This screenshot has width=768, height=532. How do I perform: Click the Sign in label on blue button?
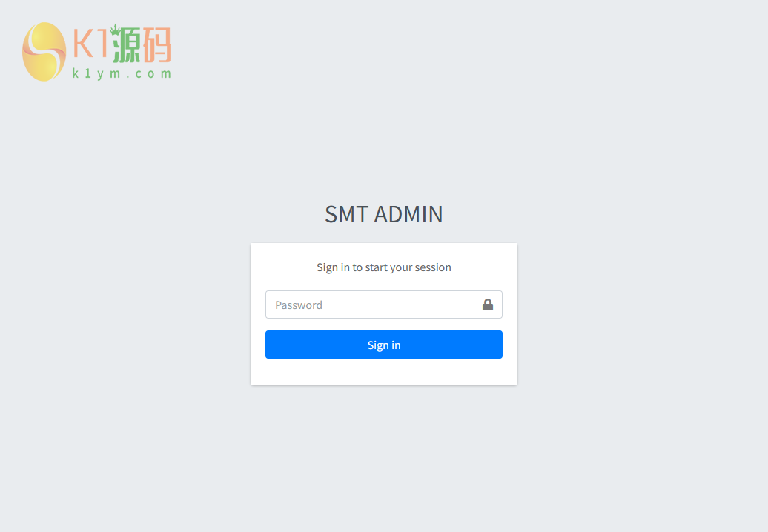click(383, 345)
